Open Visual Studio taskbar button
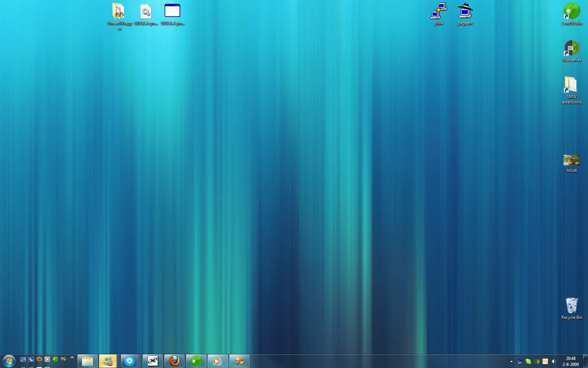 pos(240,361)
